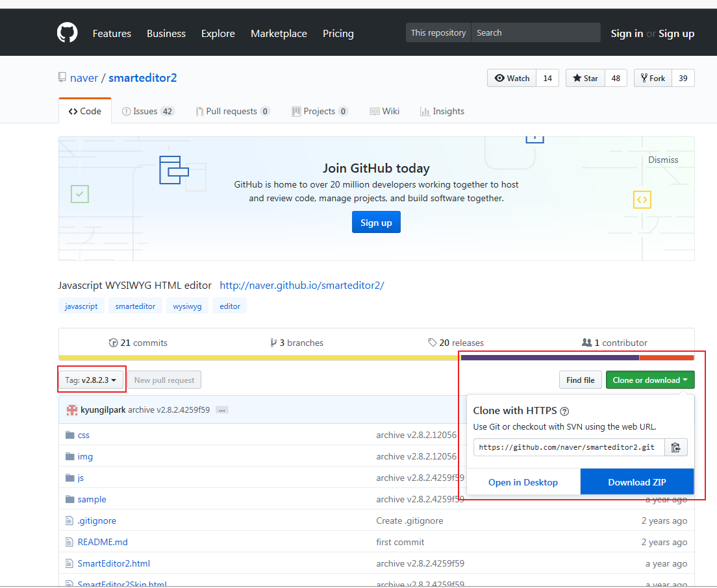Select the smarteditor topic tag
Screen dimensions: 717x588
135,306
